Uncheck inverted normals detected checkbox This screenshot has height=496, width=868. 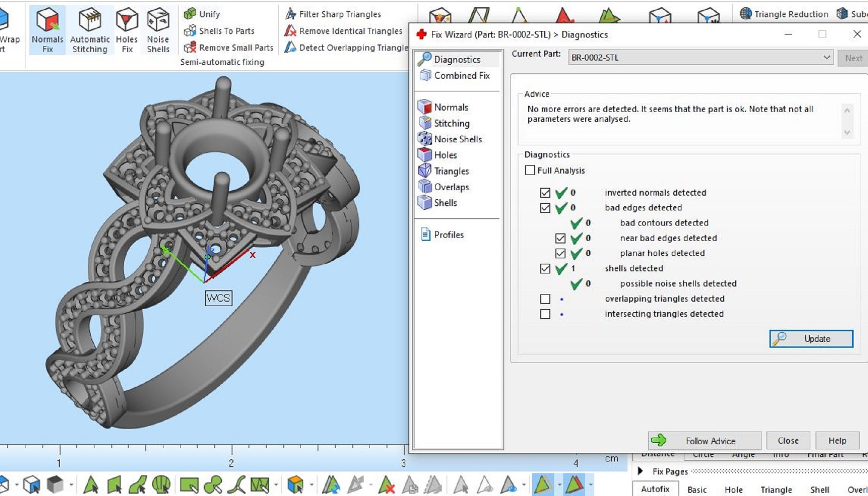tap(545, 193)
